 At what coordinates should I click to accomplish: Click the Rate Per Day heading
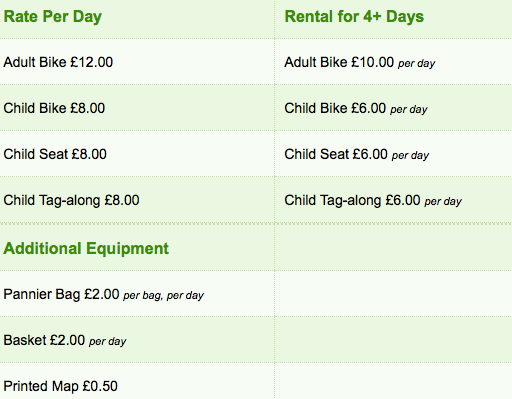53,17
